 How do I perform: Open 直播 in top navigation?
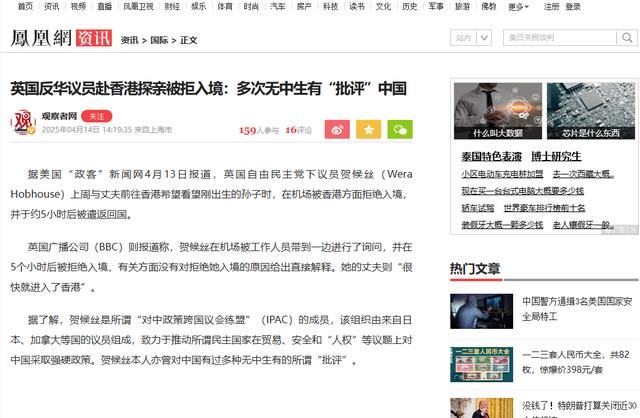click(104, 7)
